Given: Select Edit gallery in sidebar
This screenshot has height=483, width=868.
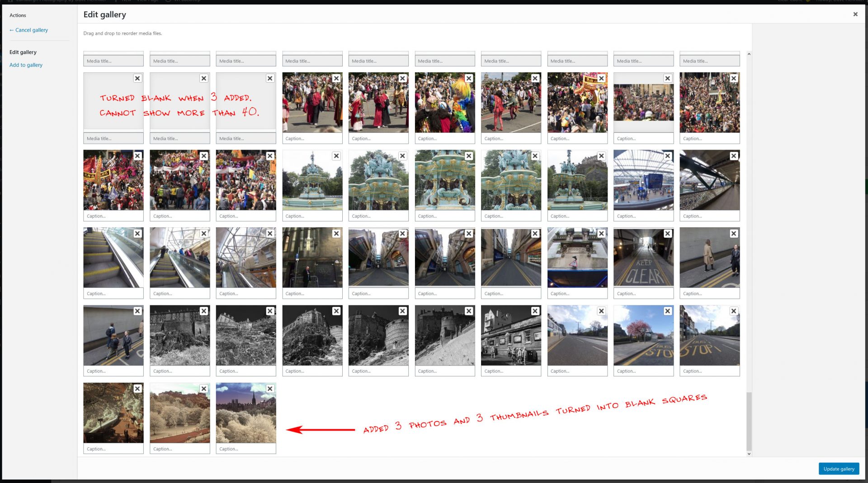Looking at the screenshot, I should point(23,52).
